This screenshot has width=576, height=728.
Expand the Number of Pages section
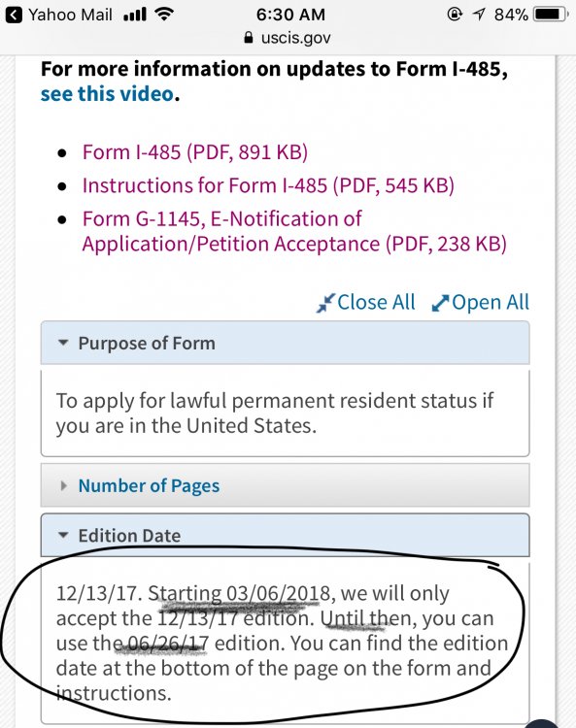click(x=286, y=485)
